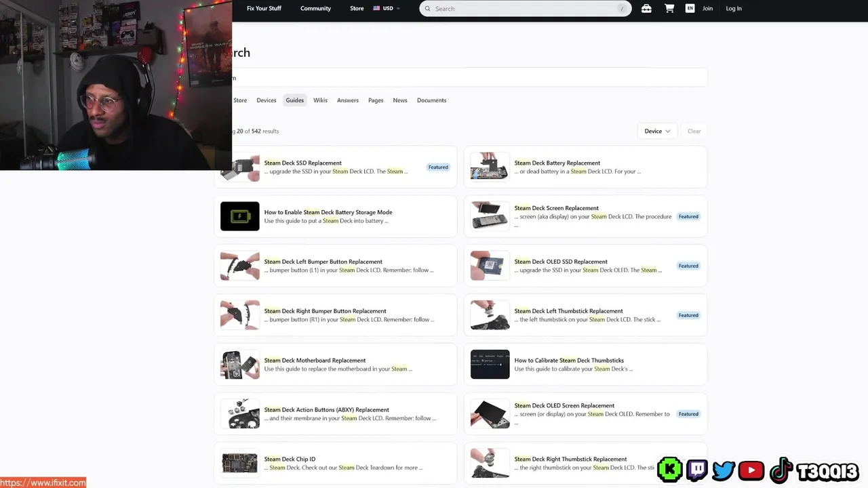Click the Right Bumper Button guide thumbnail

(x=240, y=315)
